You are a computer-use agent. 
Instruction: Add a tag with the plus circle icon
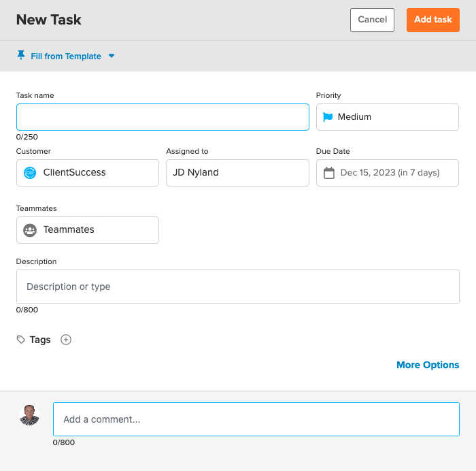tap(66, 340)
